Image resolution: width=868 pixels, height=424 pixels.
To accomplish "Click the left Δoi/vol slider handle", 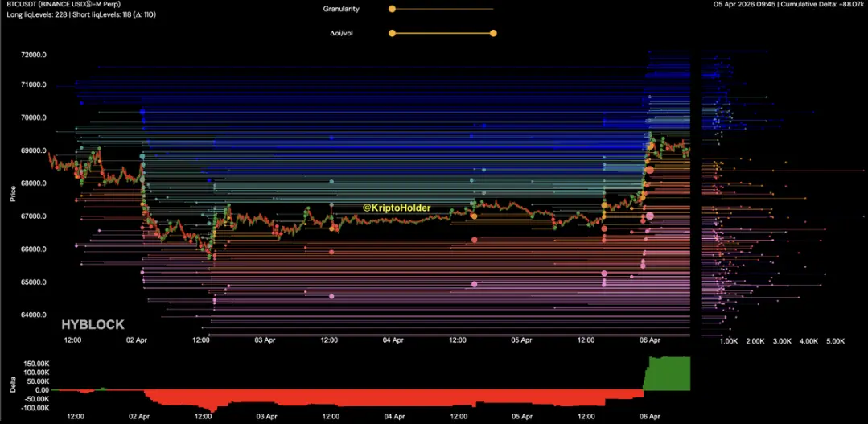I will pyautogui.click(x=392, y=33).
